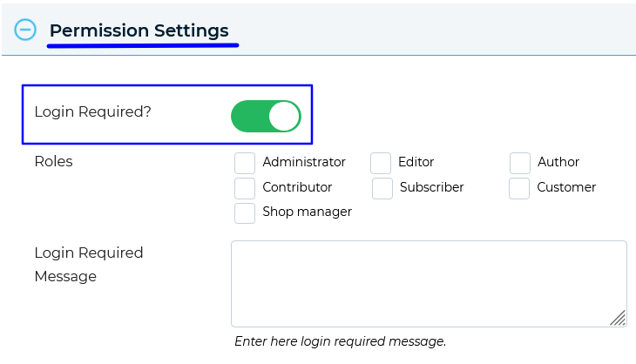
Task: Select the Contributor role checkbox
Action: 245,188
